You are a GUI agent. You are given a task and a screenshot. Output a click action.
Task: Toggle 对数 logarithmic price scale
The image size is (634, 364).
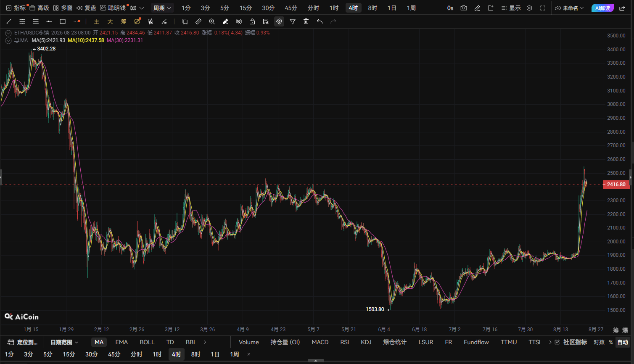pyautogui.click(x=599, y=342)
